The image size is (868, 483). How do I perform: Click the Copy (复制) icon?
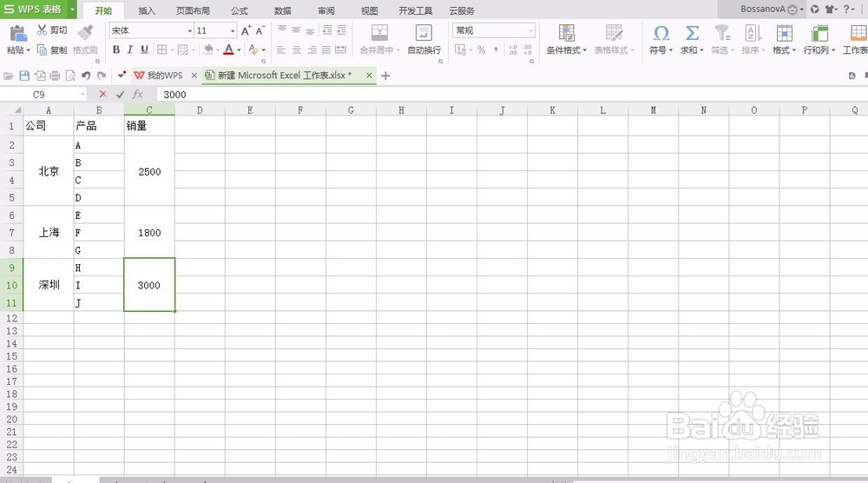[x=42, y=50]
